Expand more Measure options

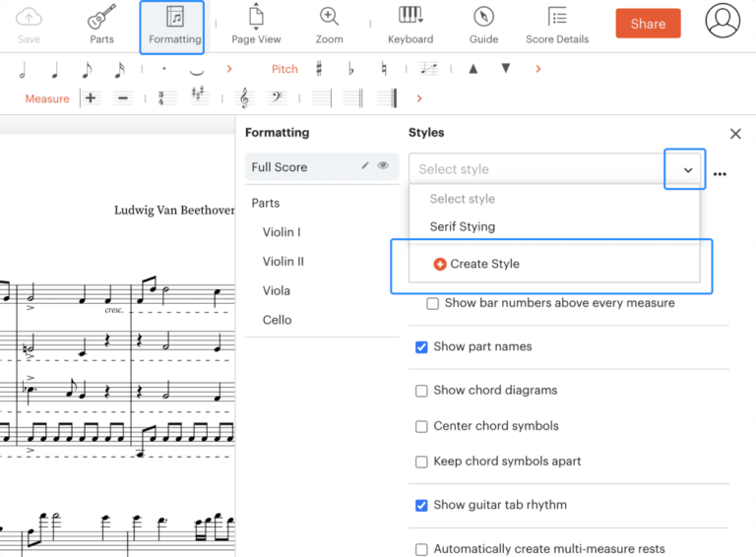[419, 98]
